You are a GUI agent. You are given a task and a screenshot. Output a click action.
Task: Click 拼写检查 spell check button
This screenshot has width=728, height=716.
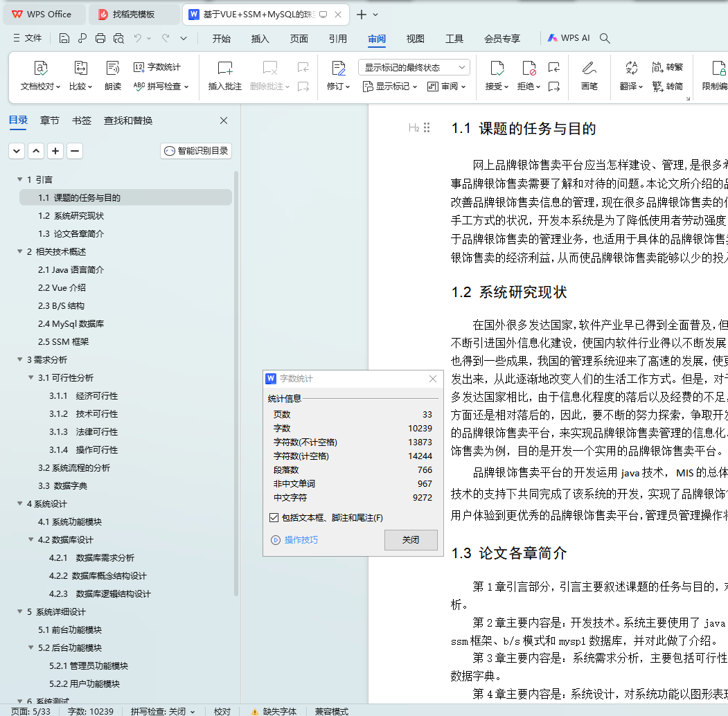(161, 87)
